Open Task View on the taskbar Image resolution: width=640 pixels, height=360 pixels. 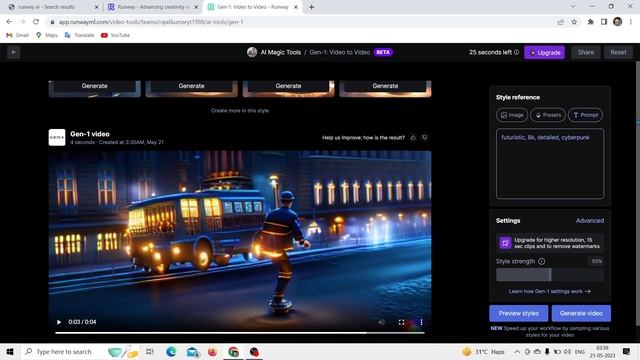click(150, 351)
